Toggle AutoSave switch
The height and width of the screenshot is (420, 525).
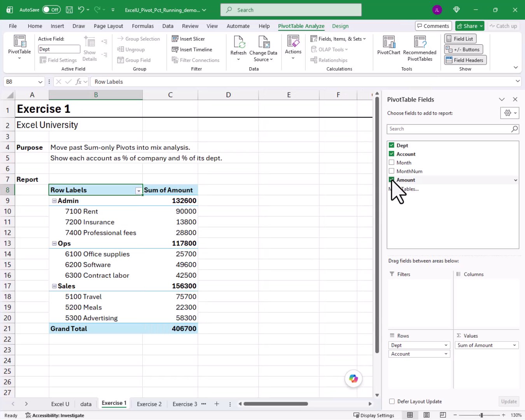click(x=51, y=10)
